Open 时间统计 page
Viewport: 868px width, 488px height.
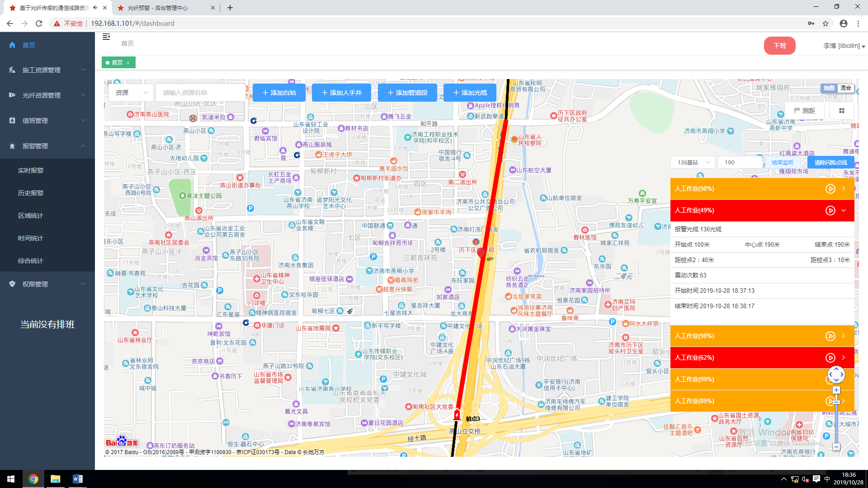click(x=31, y=238)
